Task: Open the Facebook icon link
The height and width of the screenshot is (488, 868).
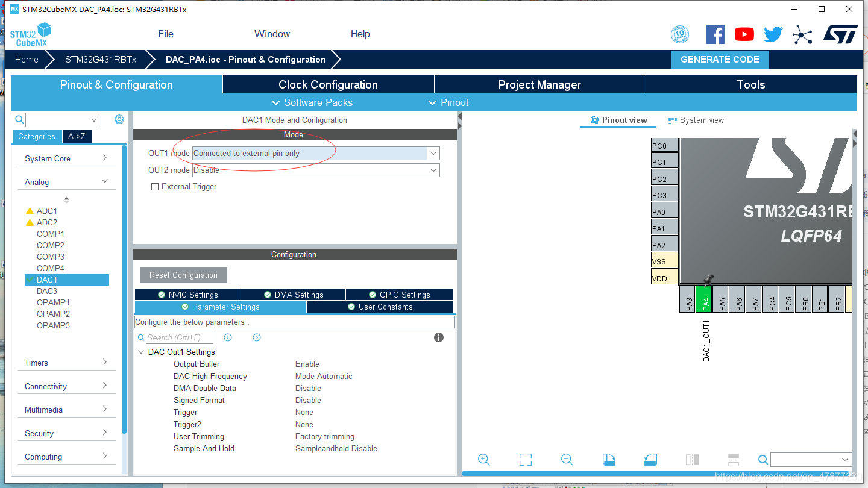Action: (x=715, y=34)
